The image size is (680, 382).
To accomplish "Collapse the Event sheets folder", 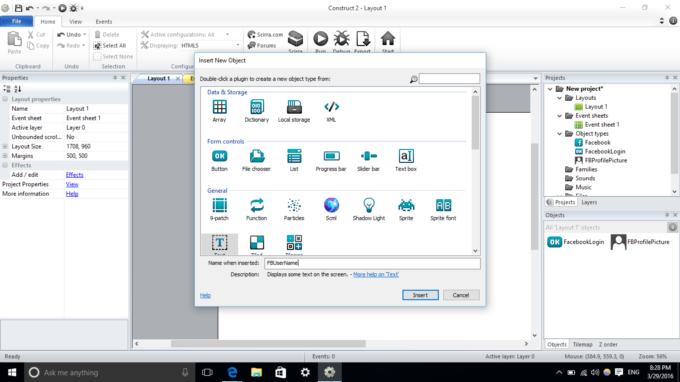I will point(559,116).
